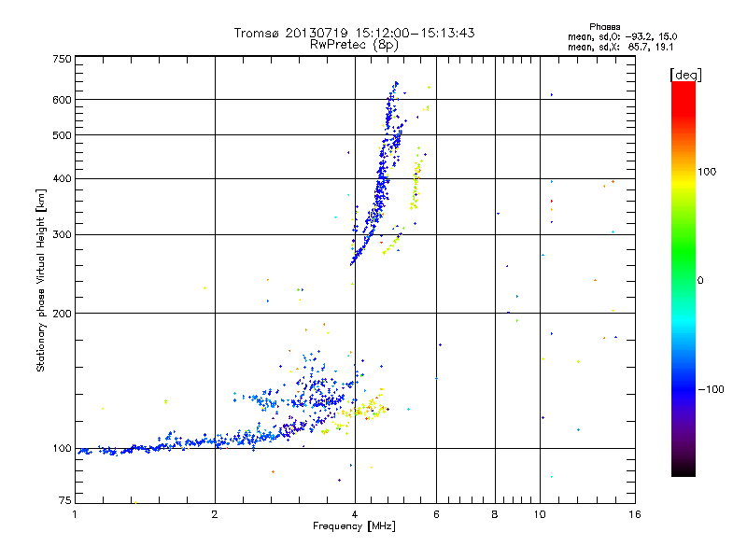Click the colorbar tick label "0"
747x560 pixels.
point(700,281)
